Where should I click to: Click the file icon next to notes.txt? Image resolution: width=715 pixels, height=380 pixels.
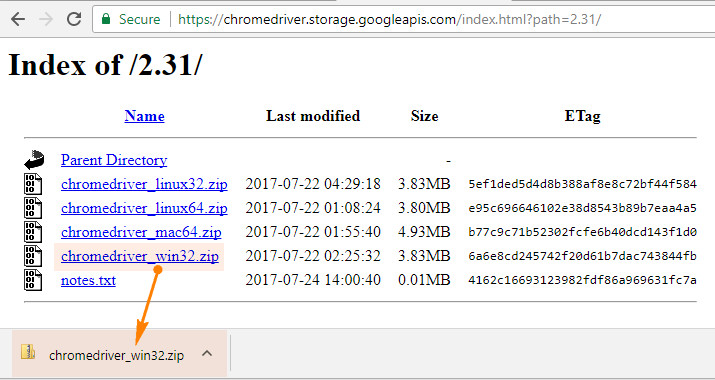[33, 280]
